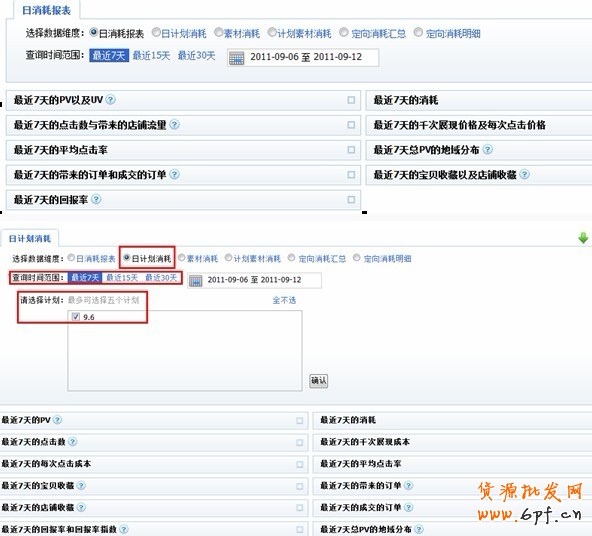The width and height of the screenshot is (592, 536).
Task: Uncheck the 9.6 plan checkbox
Action: click(76, 316)
